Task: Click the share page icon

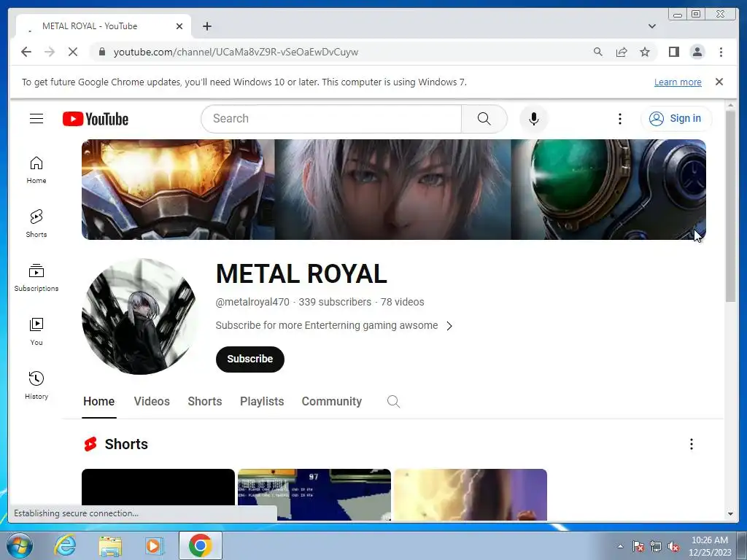Action: (622, 52)
